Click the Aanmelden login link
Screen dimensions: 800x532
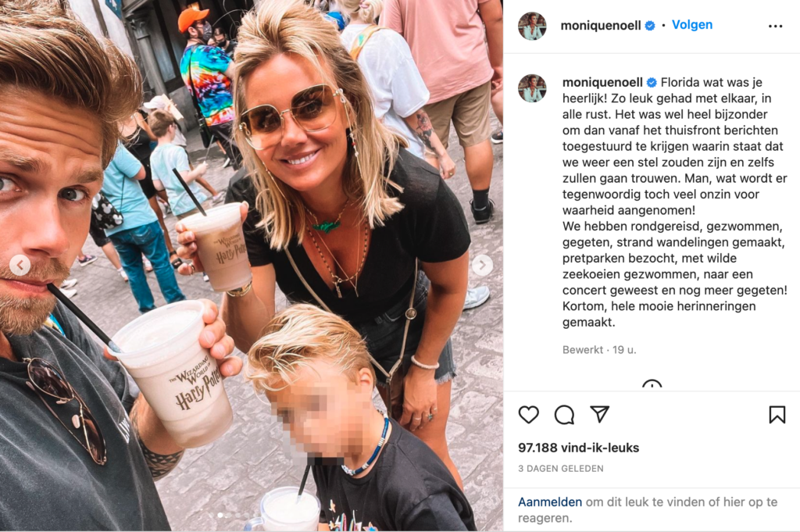550,502
